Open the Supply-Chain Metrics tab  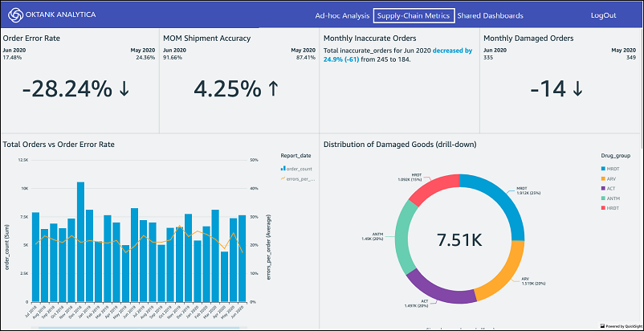click(x=414, y=15)
